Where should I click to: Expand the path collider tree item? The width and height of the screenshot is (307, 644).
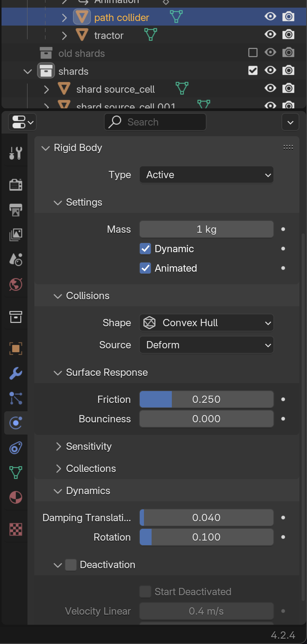(64, 18)
